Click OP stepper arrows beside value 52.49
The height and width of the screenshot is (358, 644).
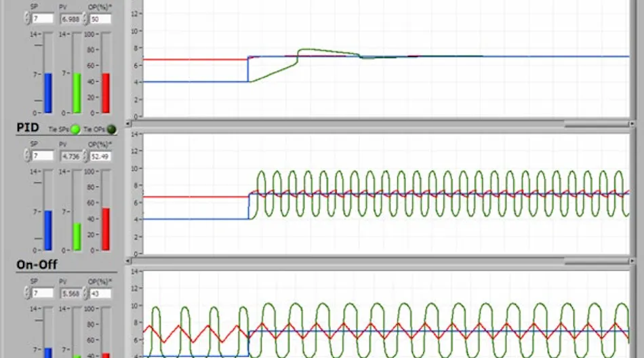tap(85, 156)
